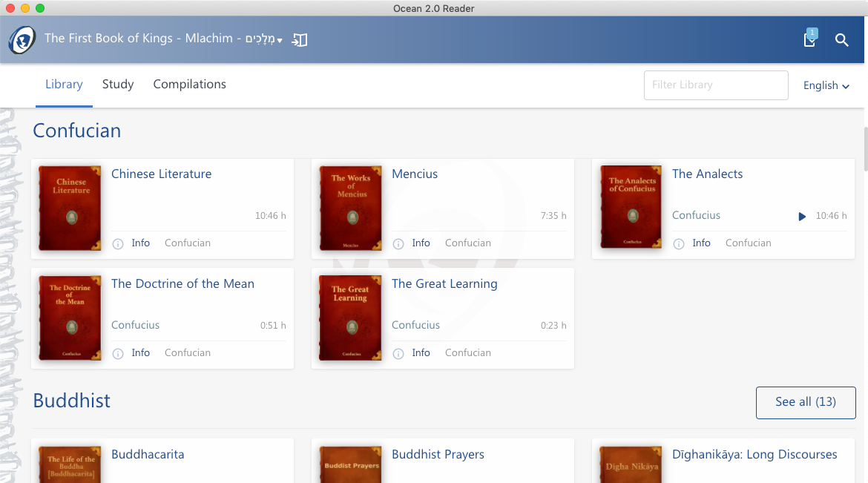The width and height of the screenshot is (868, 483).
Task: Click Confucian tag on The Great Learning card
Action: pyautogui.click(x=468, y=352)
